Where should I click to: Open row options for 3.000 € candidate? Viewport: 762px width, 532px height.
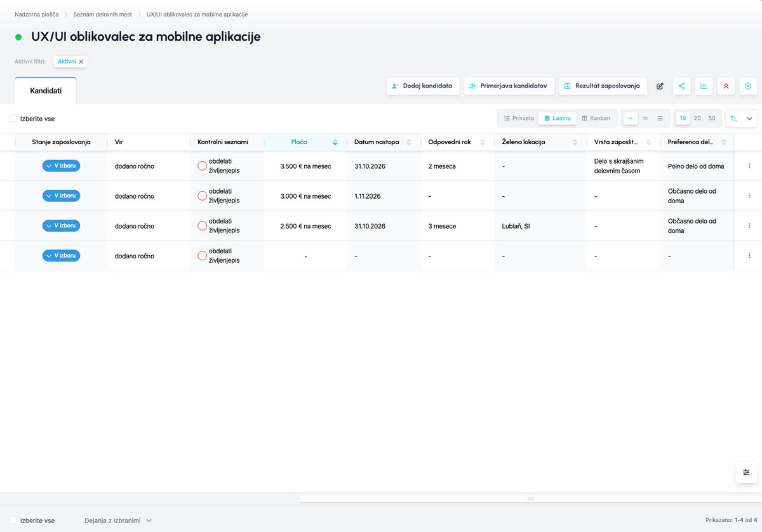[x=749, y=196]
